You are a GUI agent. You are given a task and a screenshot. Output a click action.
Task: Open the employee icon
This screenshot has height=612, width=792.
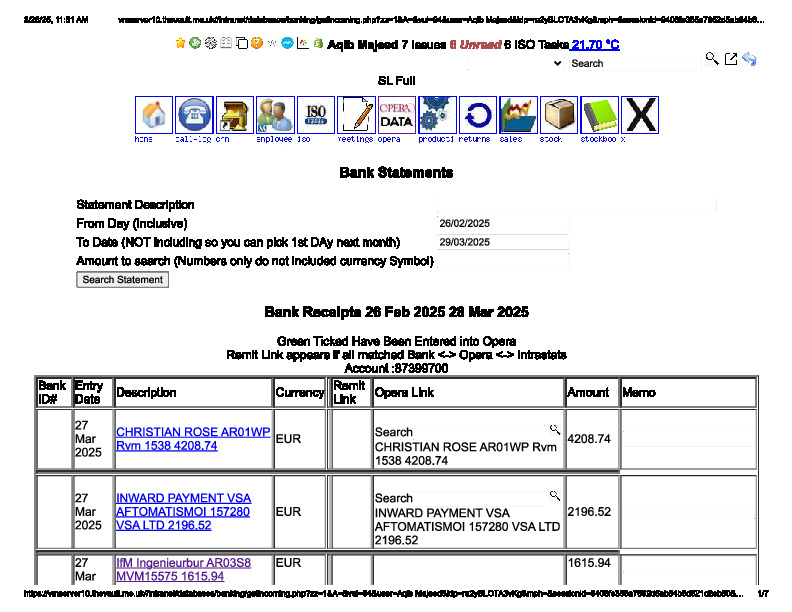pos(275,115)
